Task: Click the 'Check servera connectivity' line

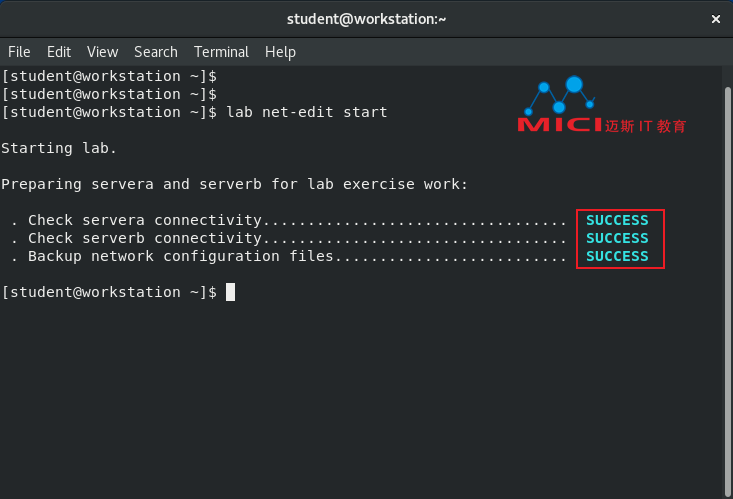Action: pos(145,220)
